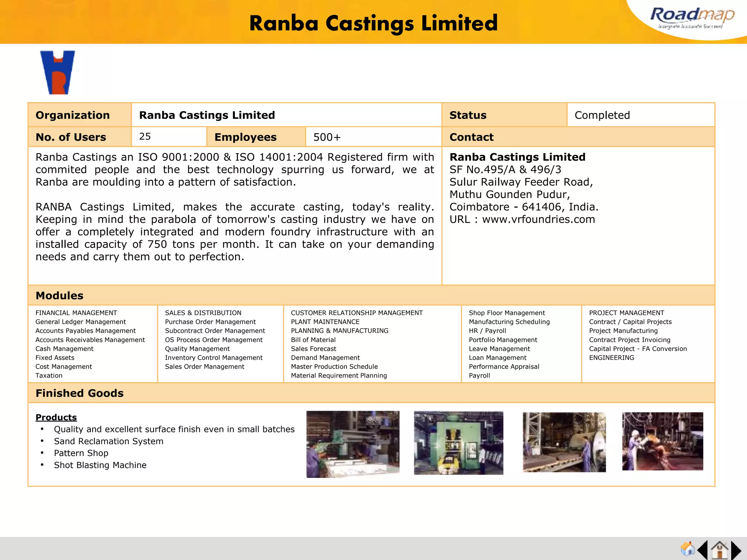The height and width of the screenshot is (560, 747).
Task: Select OS Process Order Management entry
Action: (214, 340)
